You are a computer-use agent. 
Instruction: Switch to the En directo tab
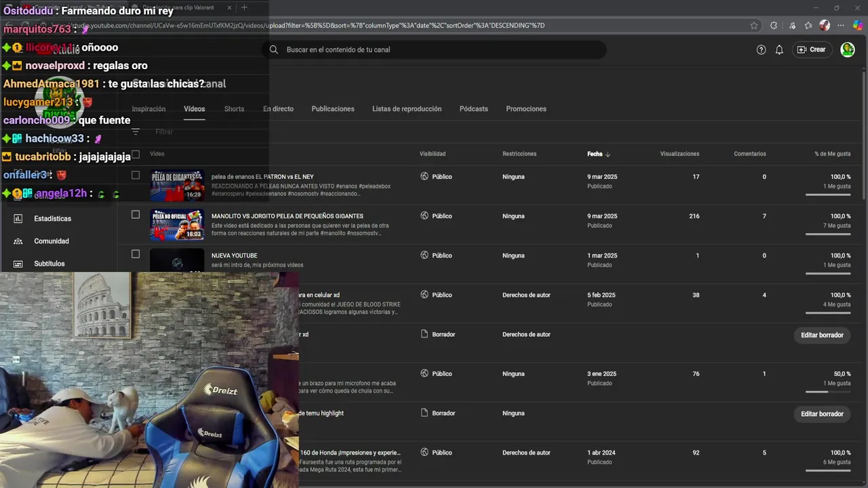click(278, 108)
